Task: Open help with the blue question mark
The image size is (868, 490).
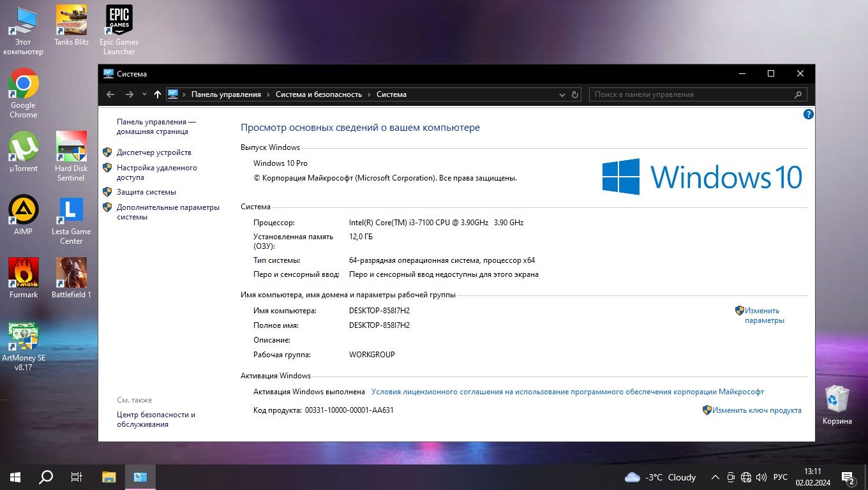Action: 808,114
